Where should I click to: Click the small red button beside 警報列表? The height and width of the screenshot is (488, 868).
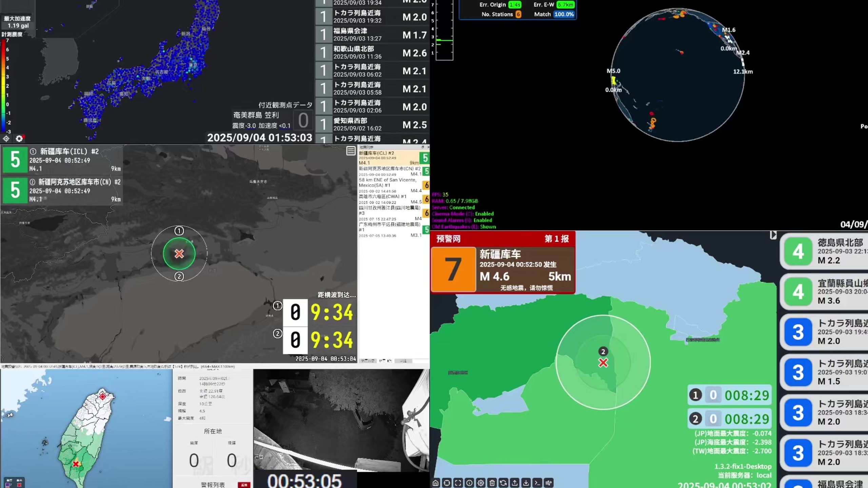pos(244,485)
